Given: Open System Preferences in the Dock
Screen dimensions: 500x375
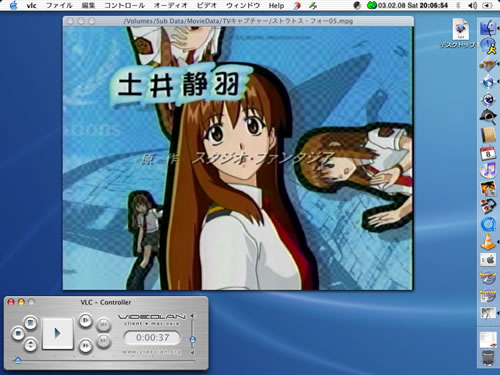Looking at the screenshot, I should (488, 260).
